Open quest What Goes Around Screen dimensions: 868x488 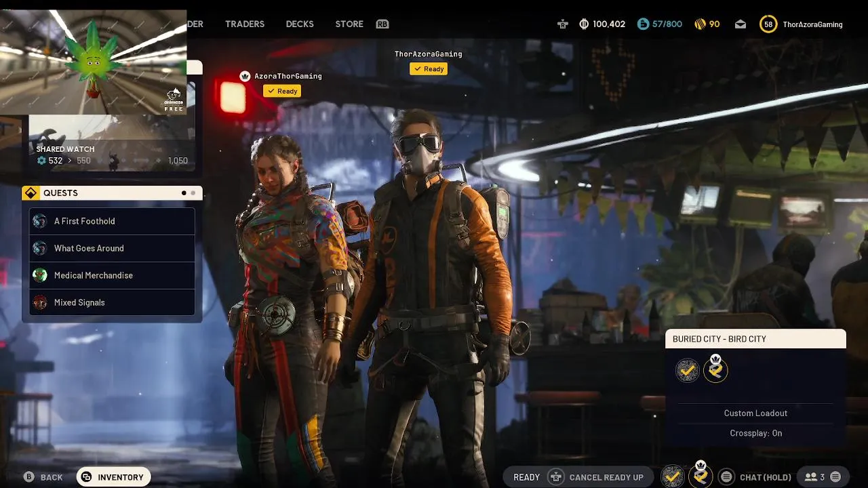click(x=112, y=248)
